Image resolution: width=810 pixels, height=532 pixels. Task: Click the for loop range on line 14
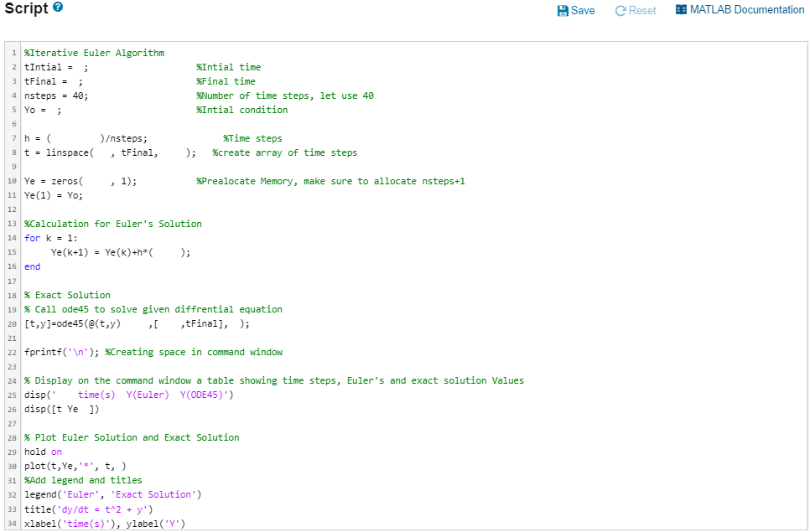[80, 237]
